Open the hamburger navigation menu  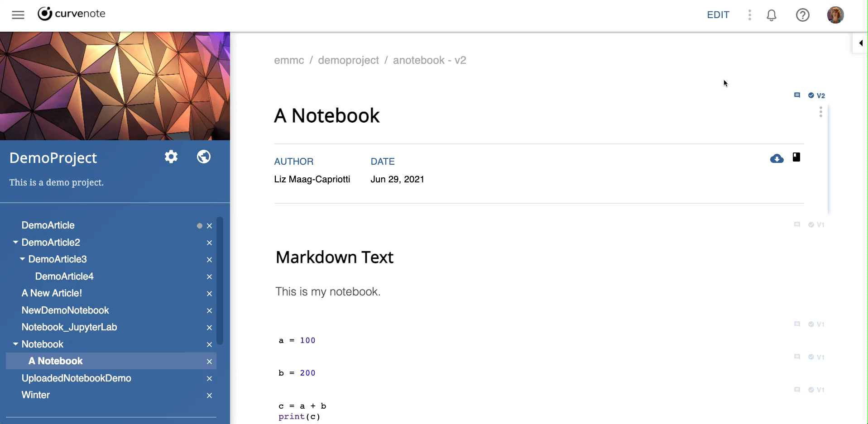(18, 15)
